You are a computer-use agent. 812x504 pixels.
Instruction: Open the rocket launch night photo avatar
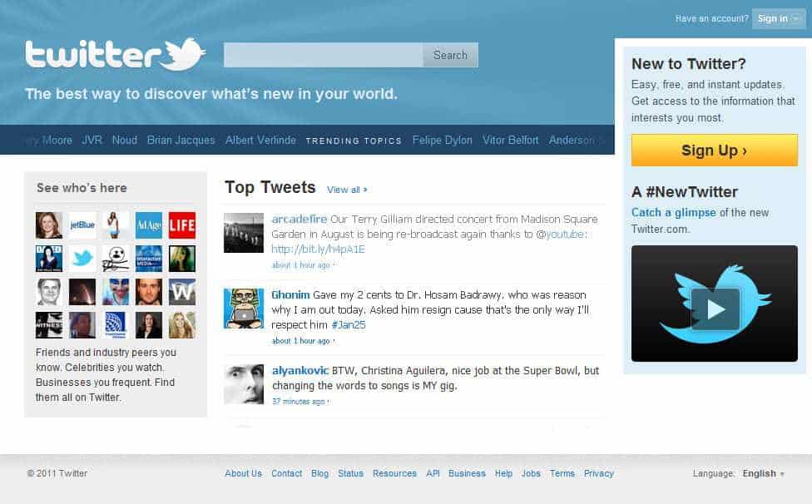(82, 292)
